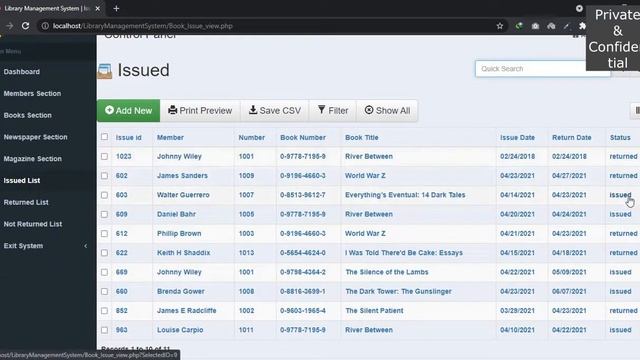640x360 pixels.
Task: Open Members Section in the sidebar
Action: tap(32, 93)
